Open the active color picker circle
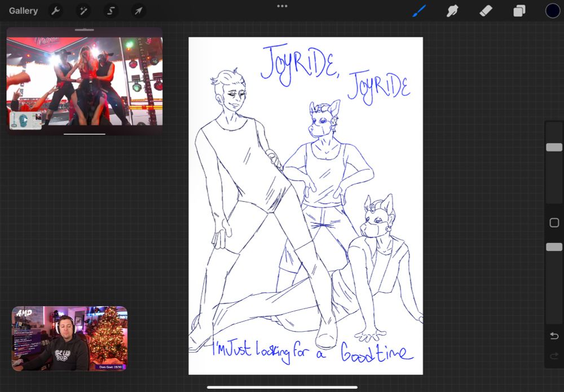Viewport: 564px width, 392px height. [x=552, y=11]
